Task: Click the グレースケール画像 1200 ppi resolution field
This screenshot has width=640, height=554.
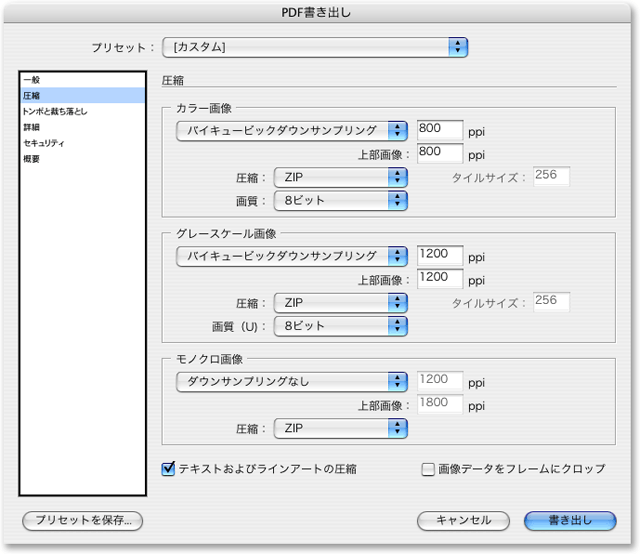Action: pos(440,255)
